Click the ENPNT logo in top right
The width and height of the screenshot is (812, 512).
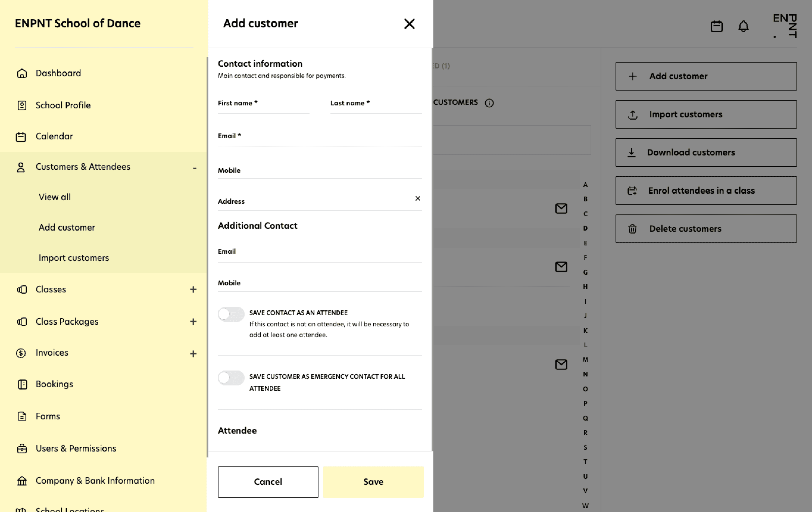[x=785, y=26]
